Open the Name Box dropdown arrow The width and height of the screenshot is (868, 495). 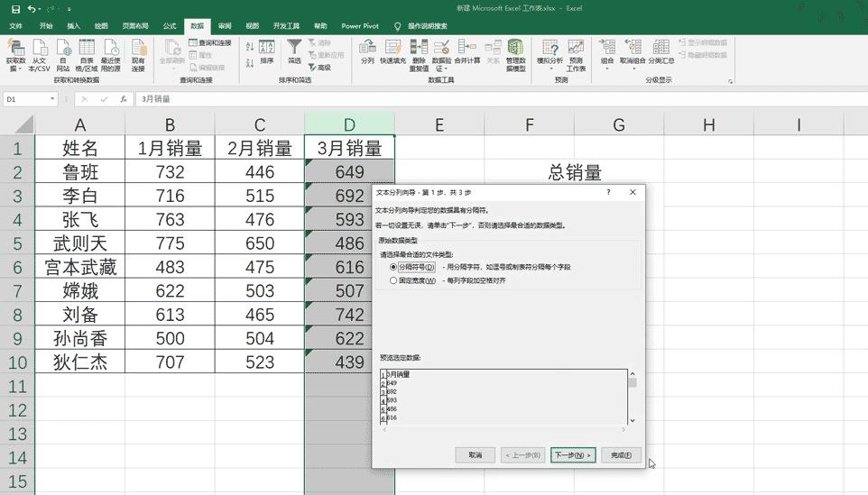click(52, 99)
